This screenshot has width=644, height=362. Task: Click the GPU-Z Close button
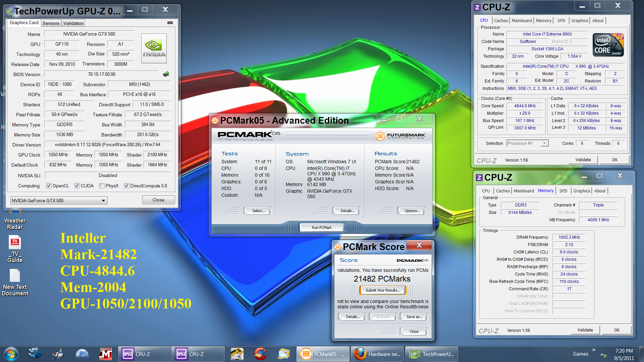[158, 200]
